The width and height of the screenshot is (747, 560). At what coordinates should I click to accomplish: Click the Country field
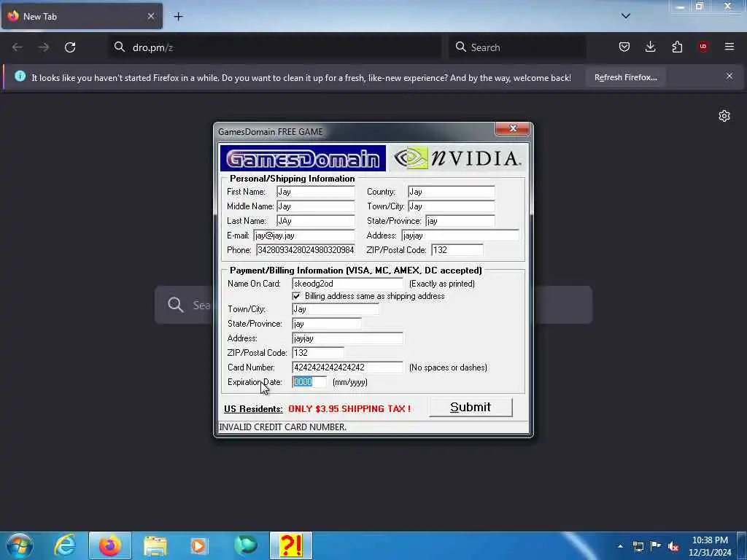click(x=451, y=192)
